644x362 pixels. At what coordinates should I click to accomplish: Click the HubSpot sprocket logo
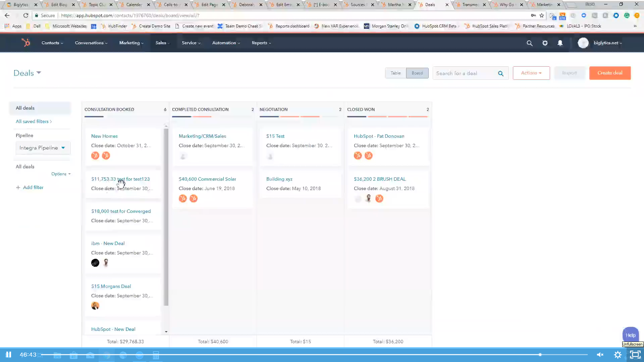point(26,43)
